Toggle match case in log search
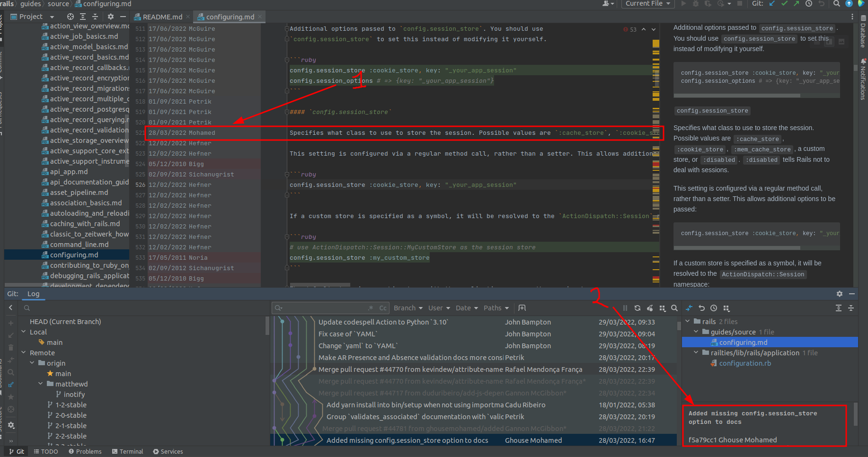Screen dimensions: 868x457 383,308
